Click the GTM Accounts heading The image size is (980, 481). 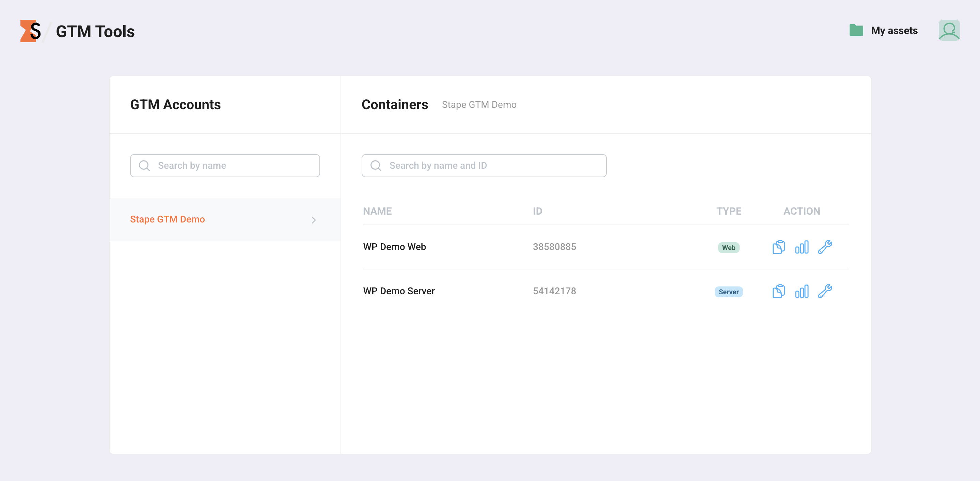[175, 104]
